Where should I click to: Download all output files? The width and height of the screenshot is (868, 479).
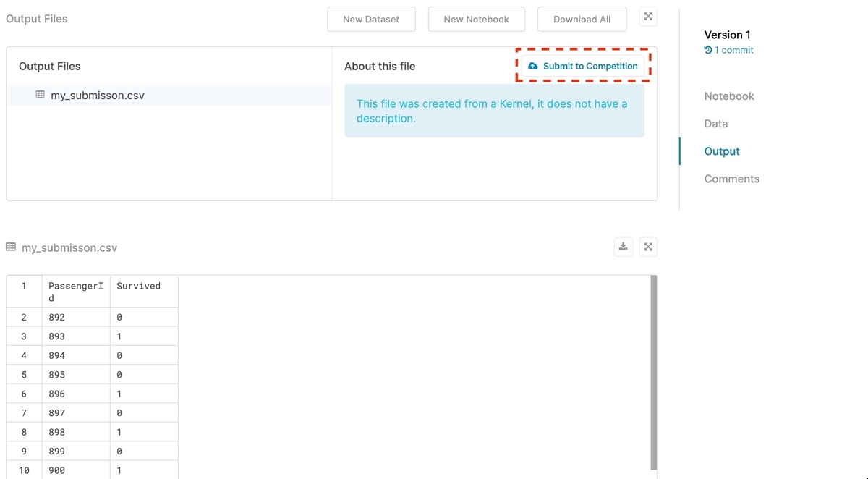(x=582, y=20)
